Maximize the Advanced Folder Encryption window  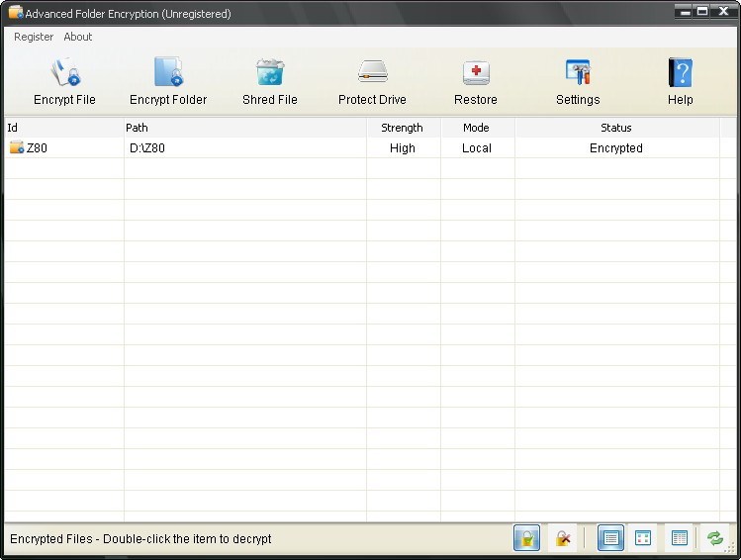702,11
